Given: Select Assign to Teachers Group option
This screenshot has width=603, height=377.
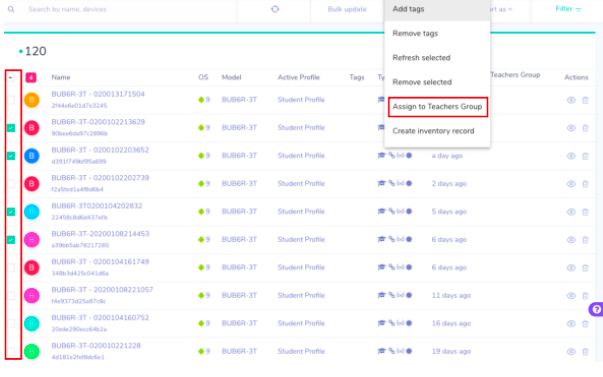Looking at the screenshot, I should (437, 107).
